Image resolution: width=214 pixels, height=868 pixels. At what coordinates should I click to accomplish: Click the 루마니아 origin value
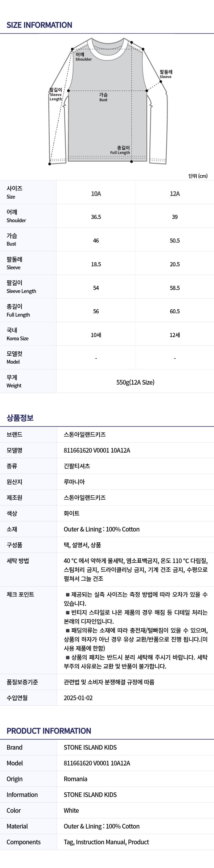pos(74,482)
